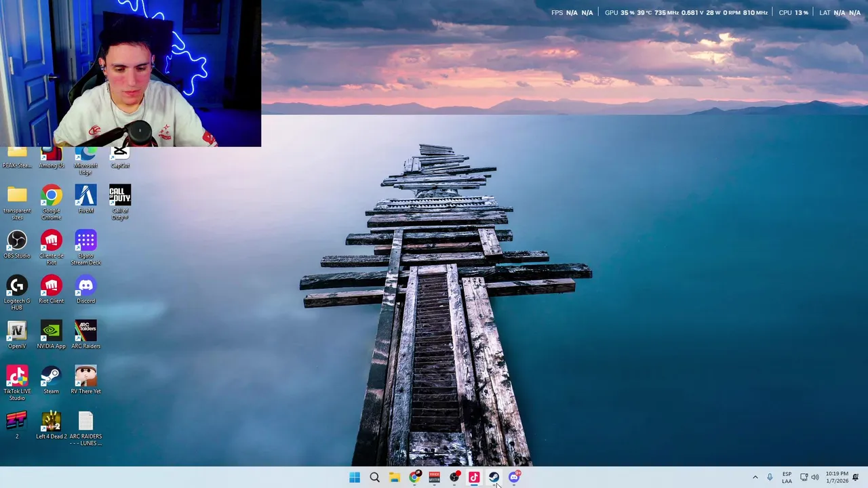Select the FiveM desktop shortcut
The height and width of the screenshot is (488, 868).
pyautogui.click(x=85, y=199)
